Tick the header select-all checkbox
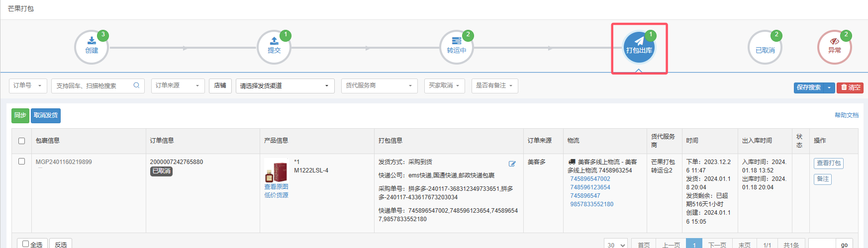 (x=21, y=141)
